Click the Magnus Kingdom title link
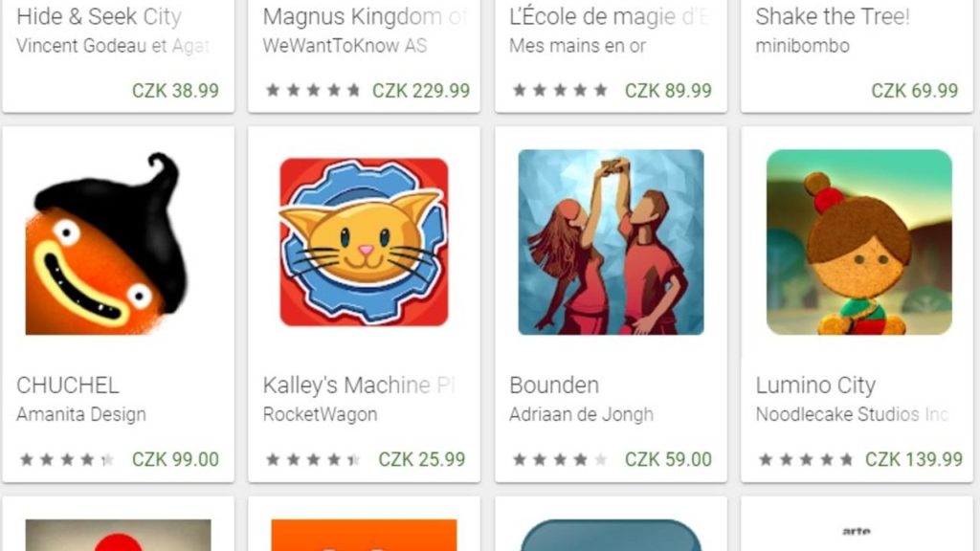The width and height of the screenshot is (980, 551). pos(365,16)
